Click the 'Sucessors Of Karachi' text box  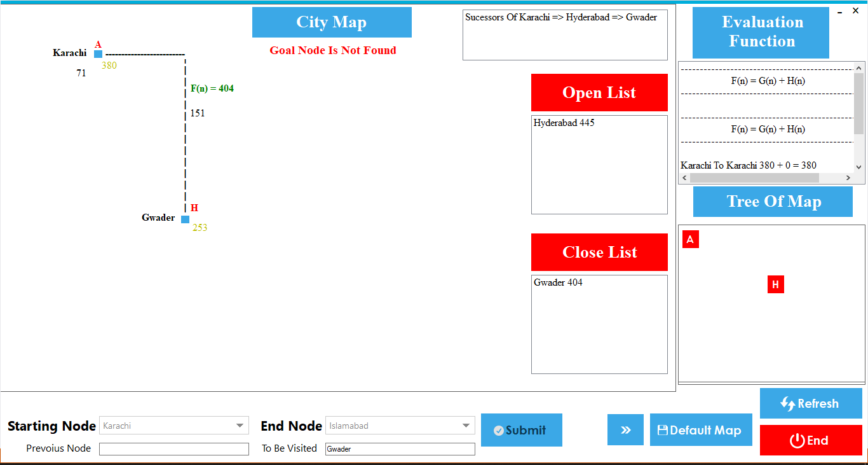tap(565, 35)
